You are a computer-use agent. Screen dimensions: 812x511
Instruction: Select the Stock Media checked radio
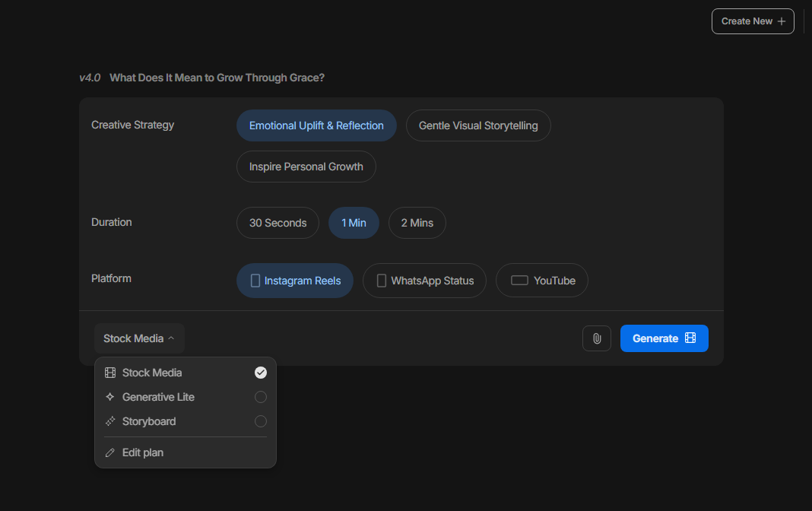click(x=261, y=373)
